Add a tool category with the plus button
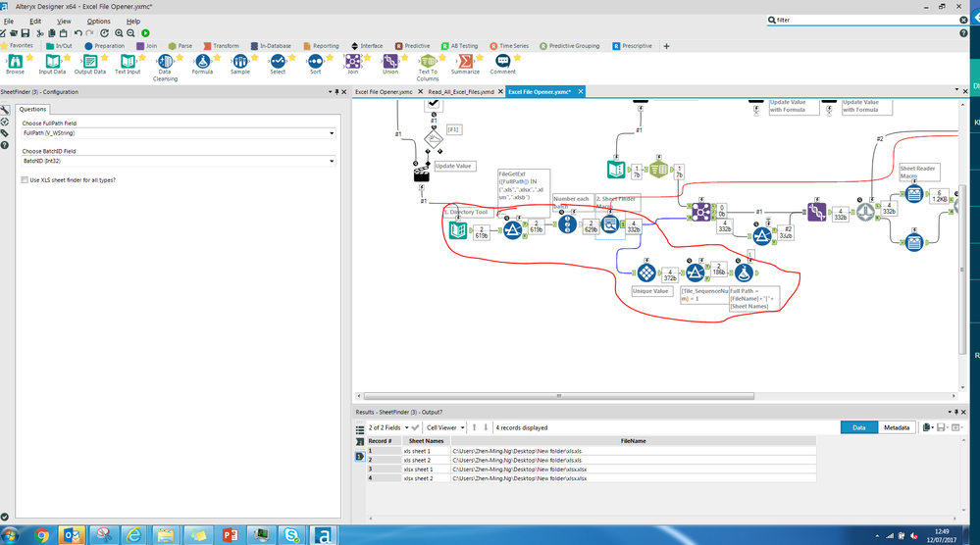Screen dimensions: 980x545 tap(666, 46)
